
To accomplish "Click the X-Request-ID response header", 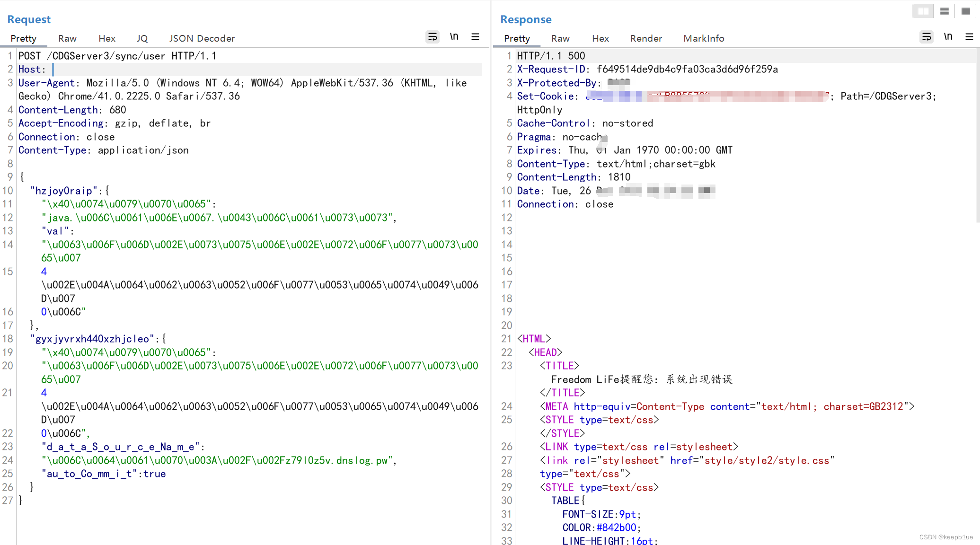I will click(647, 70).
